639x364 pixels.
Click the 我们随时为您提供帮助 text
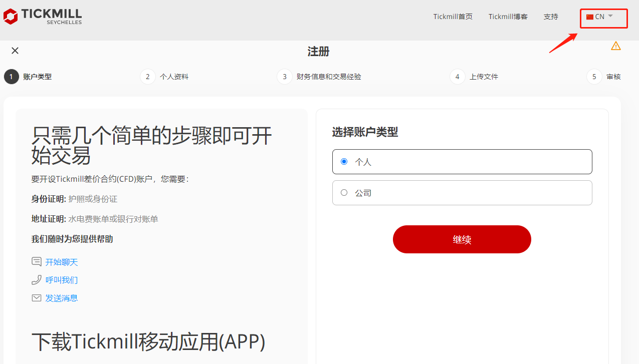tap(72, 239)
